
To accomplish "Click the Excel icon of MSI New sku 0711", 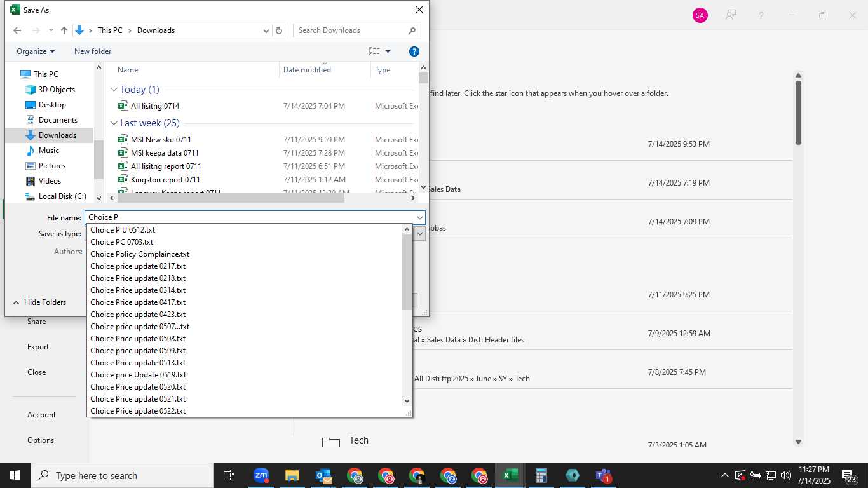I will [123, 140].
